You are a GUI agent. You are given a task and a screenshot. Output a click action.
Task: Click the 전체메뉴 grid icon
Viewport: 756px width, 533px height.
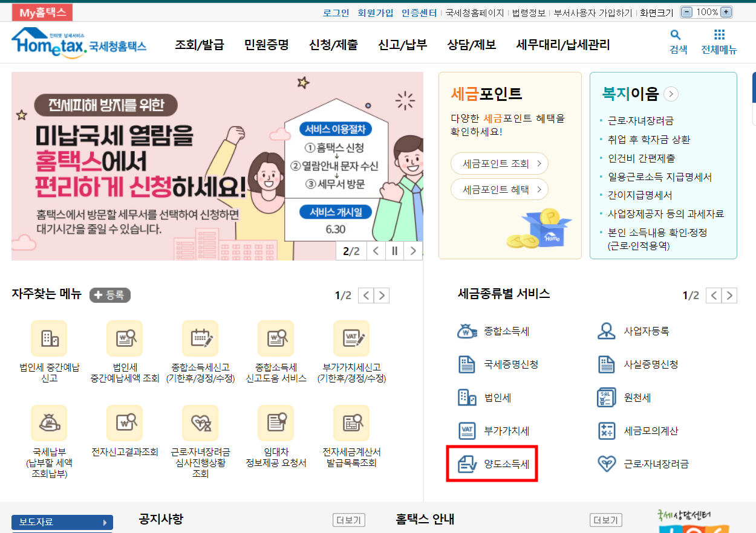point(719,37)
